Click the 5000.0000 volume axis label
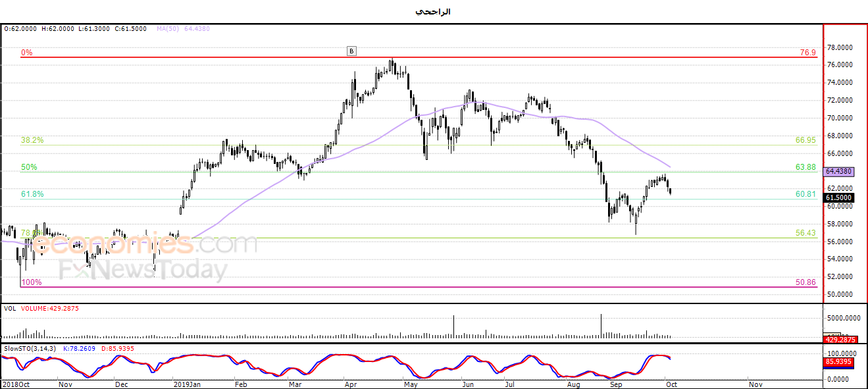868x389 pixels. (x=844, y=317)
